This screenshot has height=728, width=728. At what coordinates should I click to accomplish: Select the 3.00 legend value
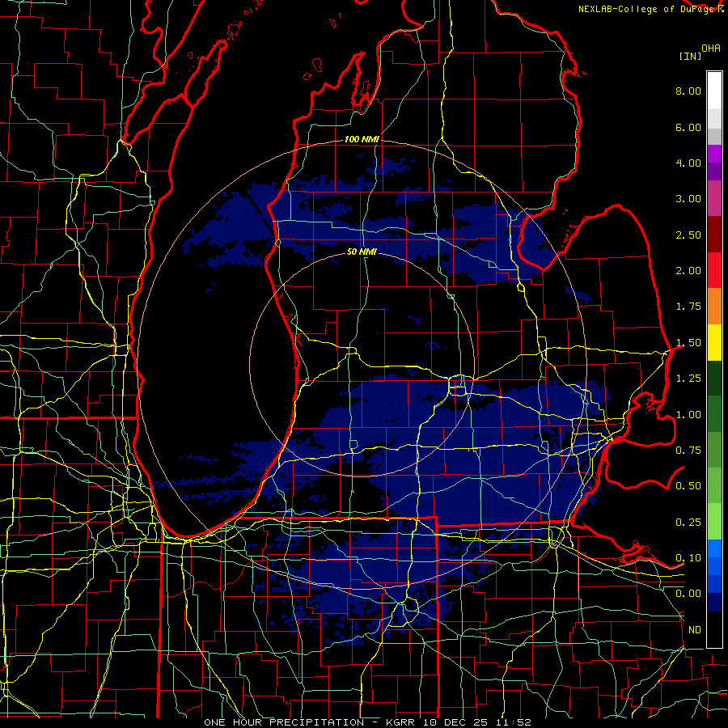[x=688, y=199]
